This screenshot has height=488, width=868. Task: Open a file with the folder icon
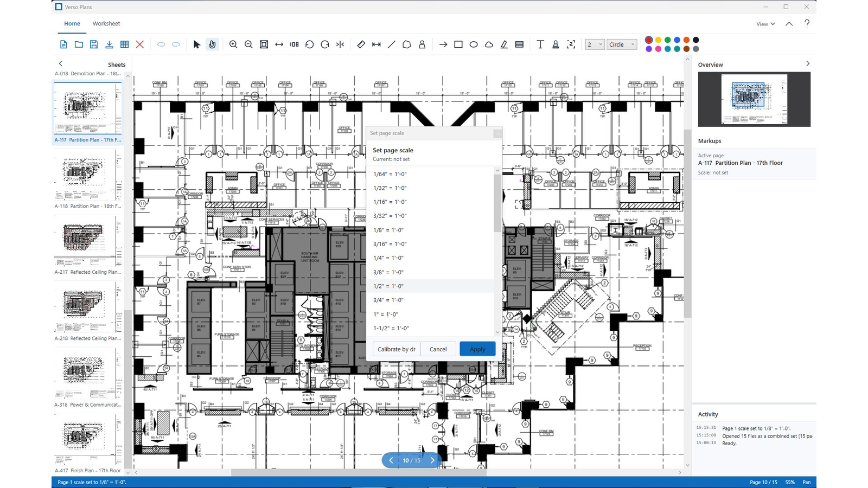click(x=79, y=44)
